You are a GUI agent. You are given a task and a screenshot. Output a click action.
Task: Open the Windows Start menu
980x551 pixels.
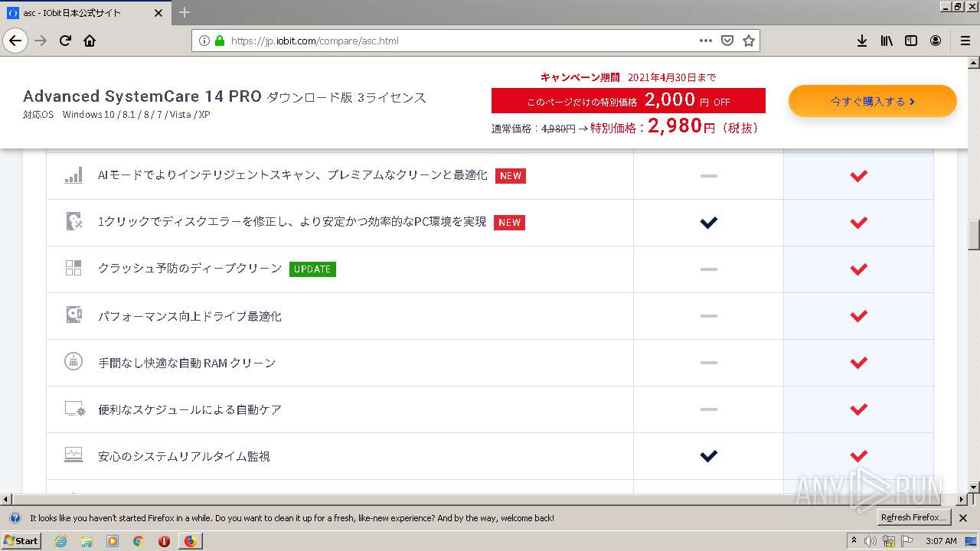[x=21, y=541]
